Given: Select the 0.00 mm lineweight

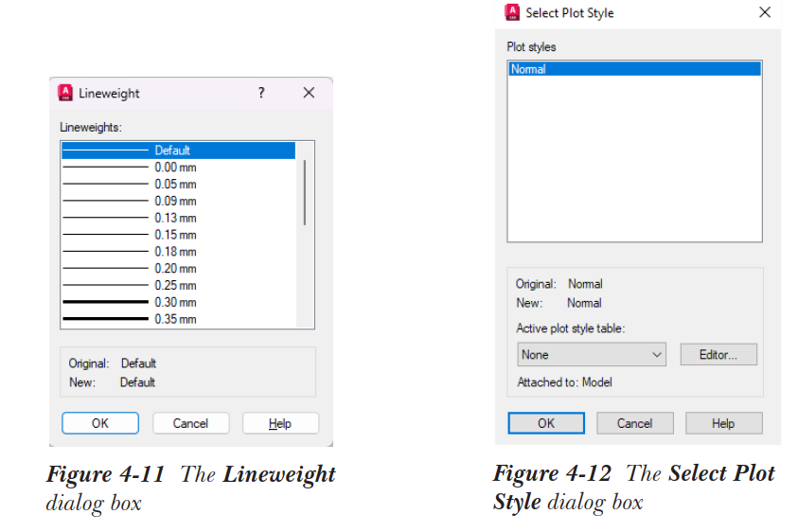Looking at the screenshot, I should tap(178, 167).
